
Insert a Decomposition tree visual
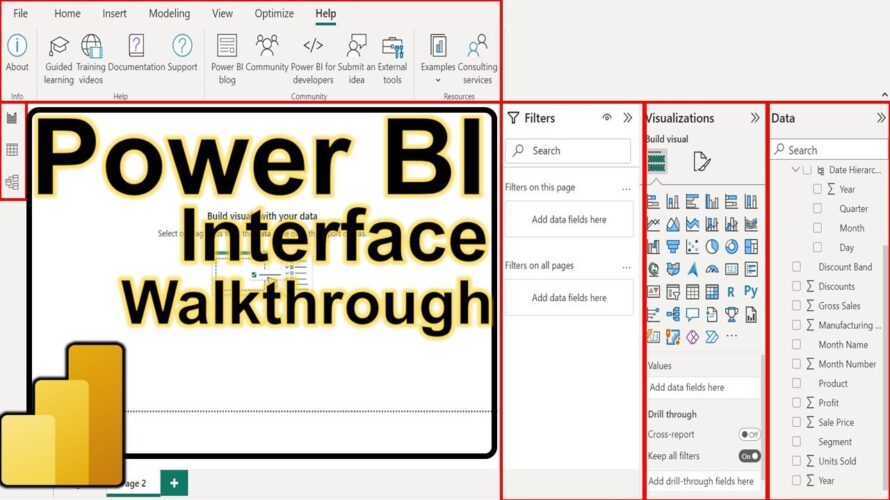click(673, 314)
